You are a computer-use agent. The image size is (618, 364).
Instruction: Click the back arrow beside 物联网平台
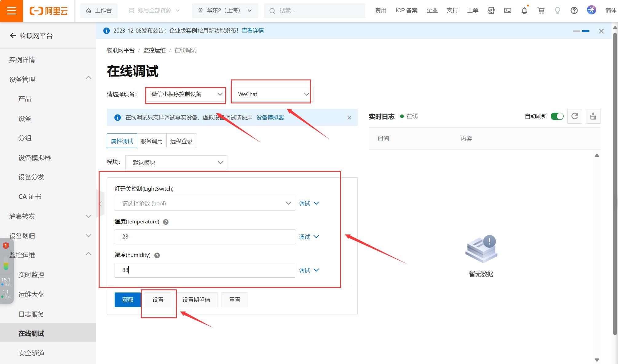13,36
